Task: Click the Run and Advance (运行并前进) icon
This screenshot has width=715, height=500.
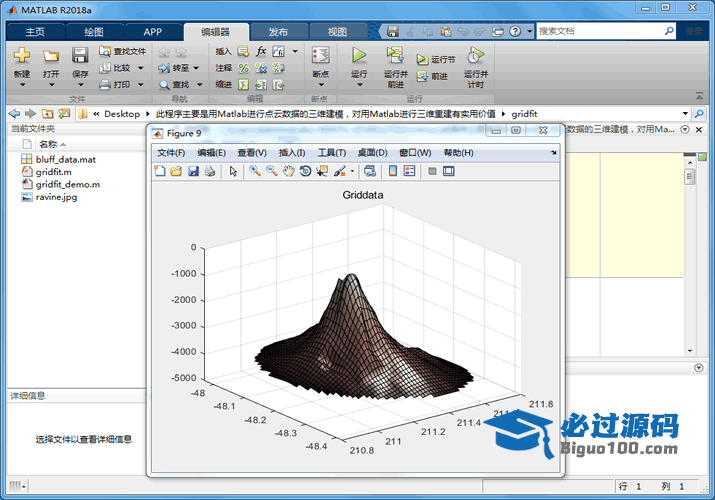Action: click(395, 55)
